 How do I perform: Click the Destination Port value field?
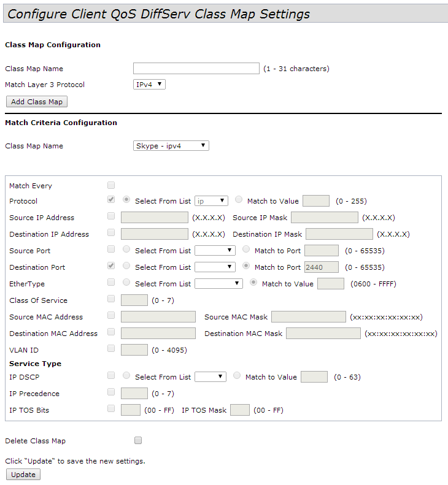pyautogui.click(x=322, y=267)
